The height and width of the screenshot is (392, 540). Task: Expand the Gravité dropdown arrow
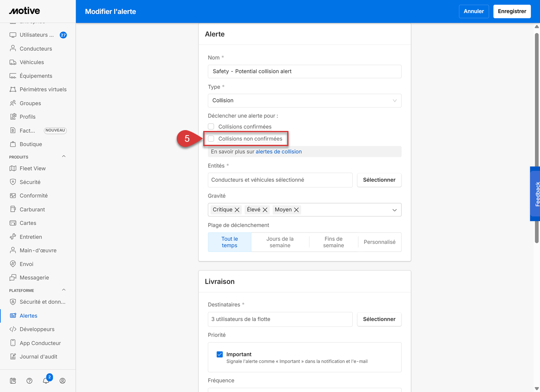394,210
